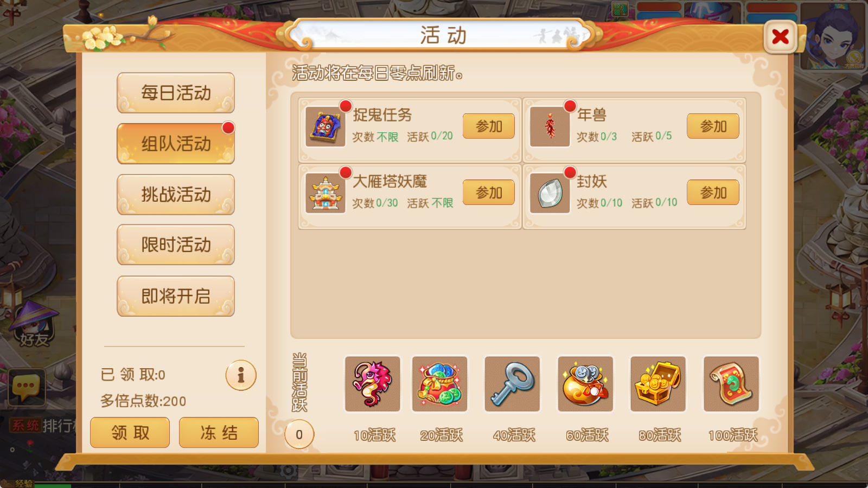This screenshot has height=488, width=868.
Task: Click 参加 for the 封妖 activity
Action: [713, 192]
